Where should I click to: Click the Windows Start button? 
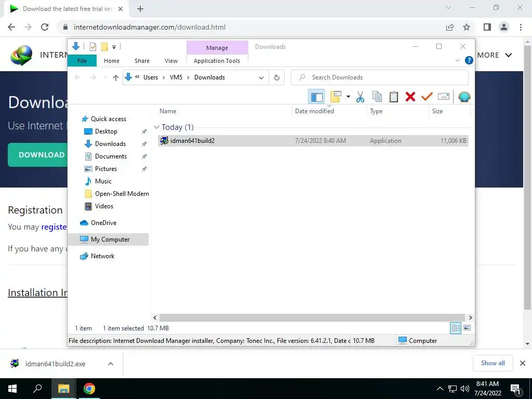click(12, 389)
